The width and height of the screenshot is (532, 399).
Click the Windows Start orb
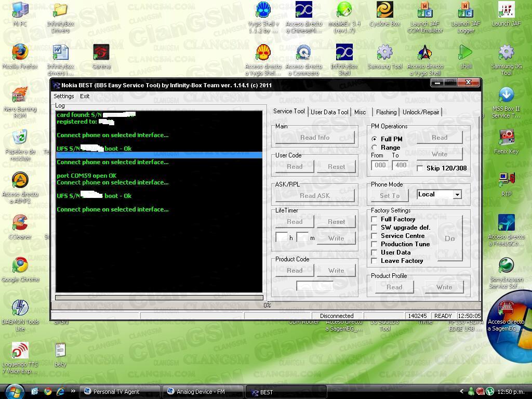(15, 392)
